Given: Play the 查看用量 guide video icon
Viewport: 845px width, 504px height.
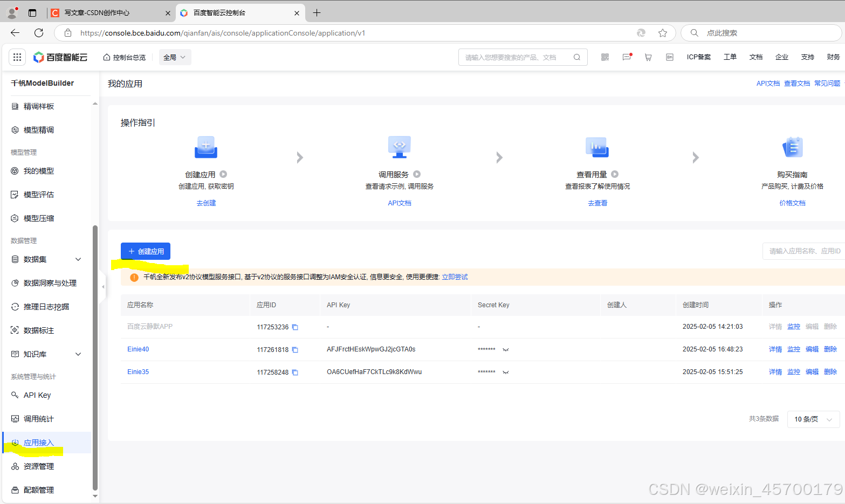Looking at the screenshot, I should click(615, 174).
